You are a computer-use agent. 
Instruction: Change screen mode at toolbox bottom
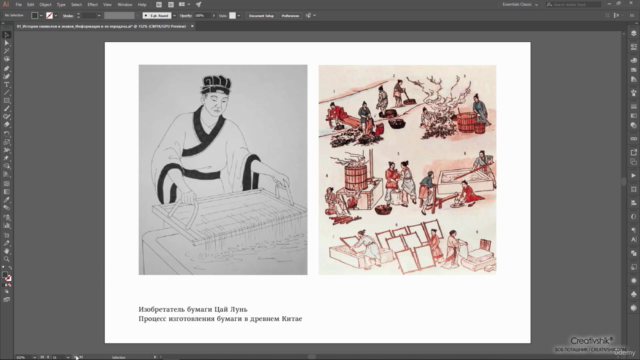coord(7,300)
